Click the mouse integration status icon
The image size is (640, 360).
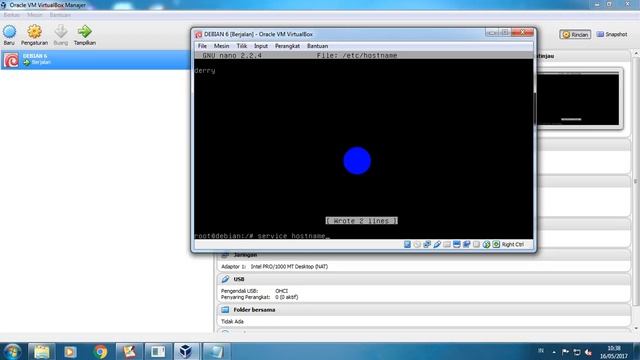pos(486,244)
